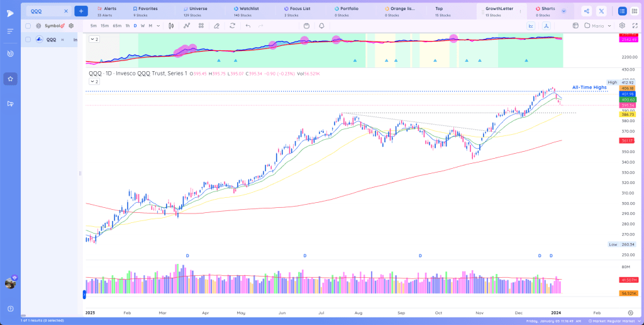
Task: Open the candlestick chart type selector
Action: coord(171,25)
